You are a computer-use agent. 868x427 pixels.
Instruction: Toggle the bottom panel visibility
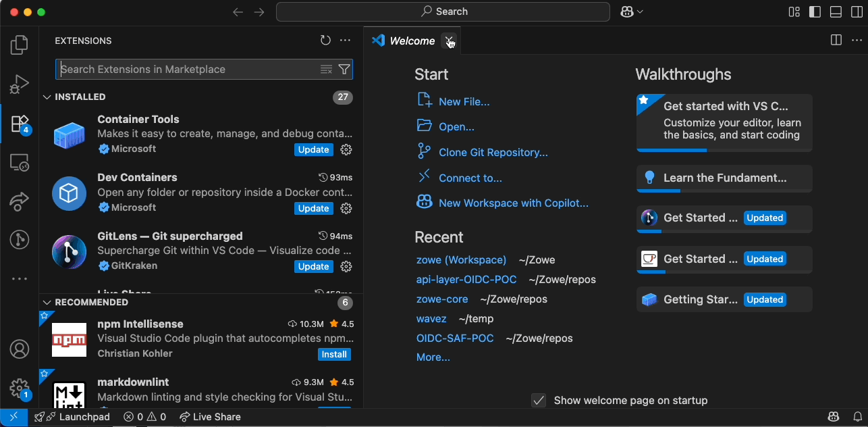click(x=836, y=11)
